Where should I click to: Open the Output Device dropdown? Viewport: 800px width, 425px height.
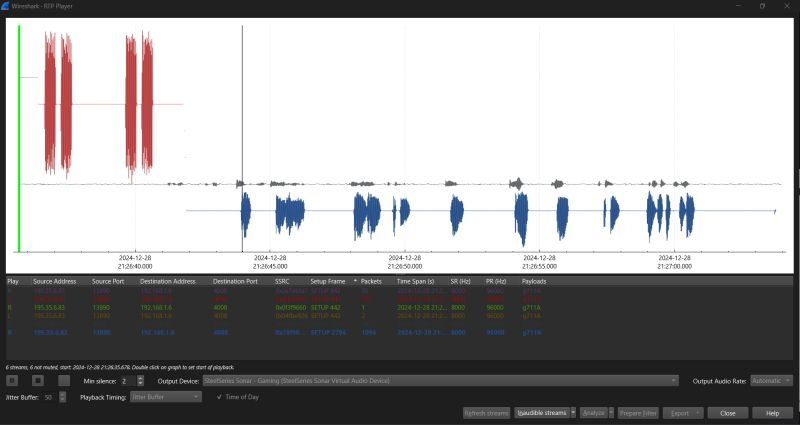pyautogui.click(x=441, y=381)
